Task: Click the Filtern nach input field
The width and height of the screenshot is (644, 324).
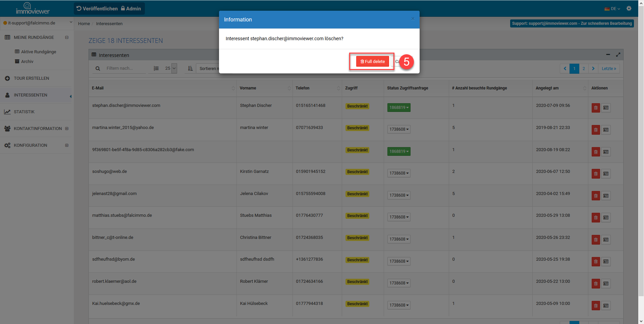Action: (x=124, y=68)
